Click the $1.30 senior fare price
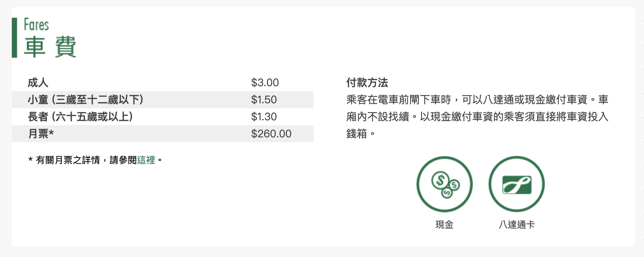The width and height of the screenshot is (644, 257). tap(264, 117)
